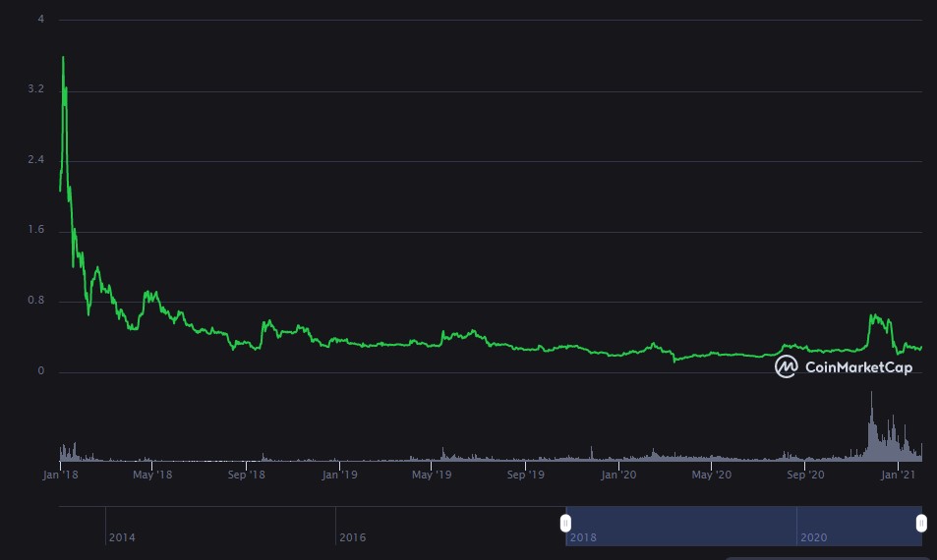Click the 2014 label in navigator
This screenshot has height=560, width=937.
(x=122, y=537)
